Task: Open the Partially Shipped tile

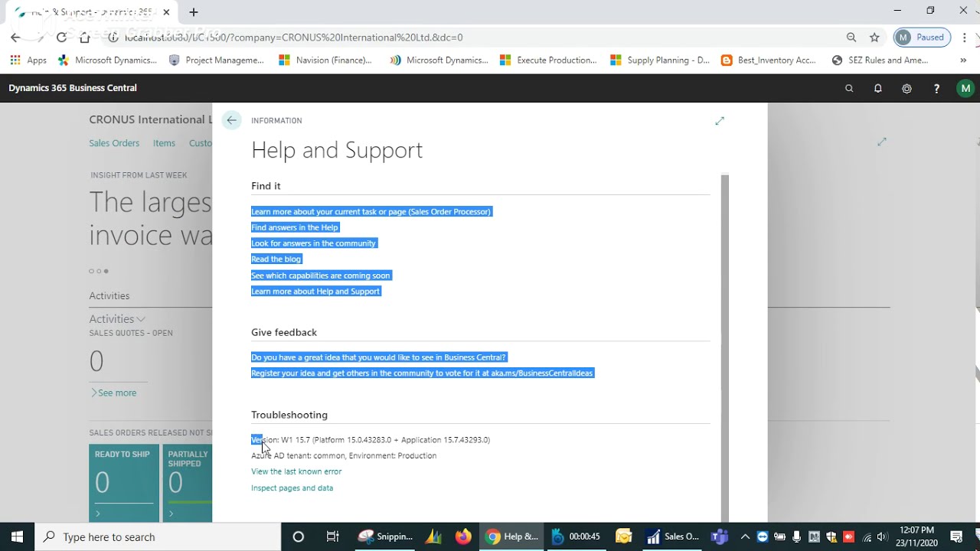Action: pos(188,483)
